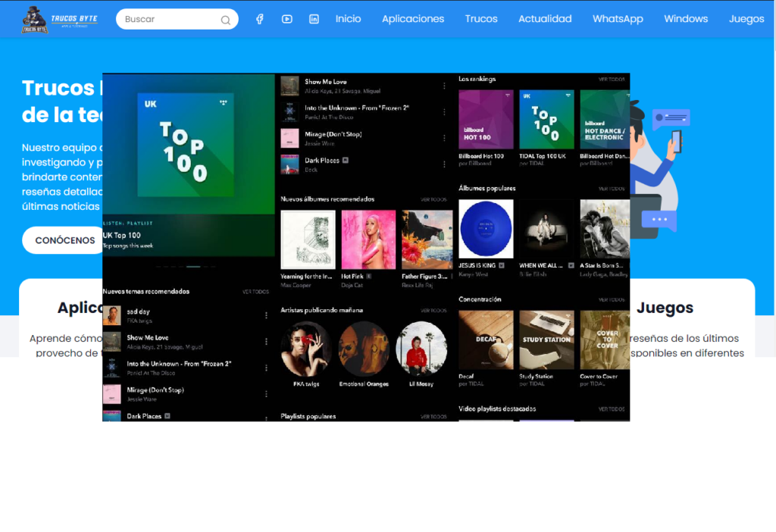Click VER TODOS next to Concentración
The height and width of the screenshot is (532, 776).
(x=612, y=299)
